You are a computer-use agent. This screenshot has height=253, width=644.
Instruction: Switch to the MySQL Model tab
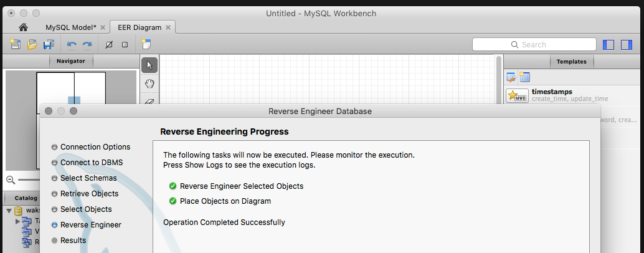(70, 27)
